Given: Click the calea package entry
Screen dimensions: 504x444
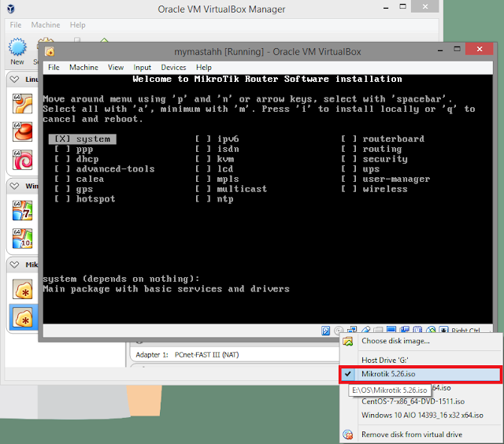Looking at the screenshot, I should click(79, 179).
